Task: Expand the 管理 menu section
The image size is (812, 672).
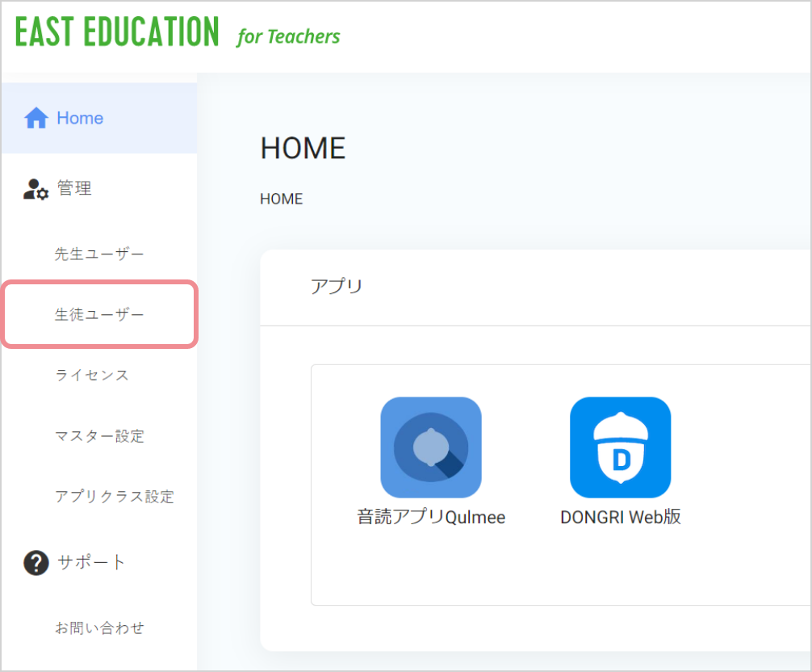Action: pos(74,188)
